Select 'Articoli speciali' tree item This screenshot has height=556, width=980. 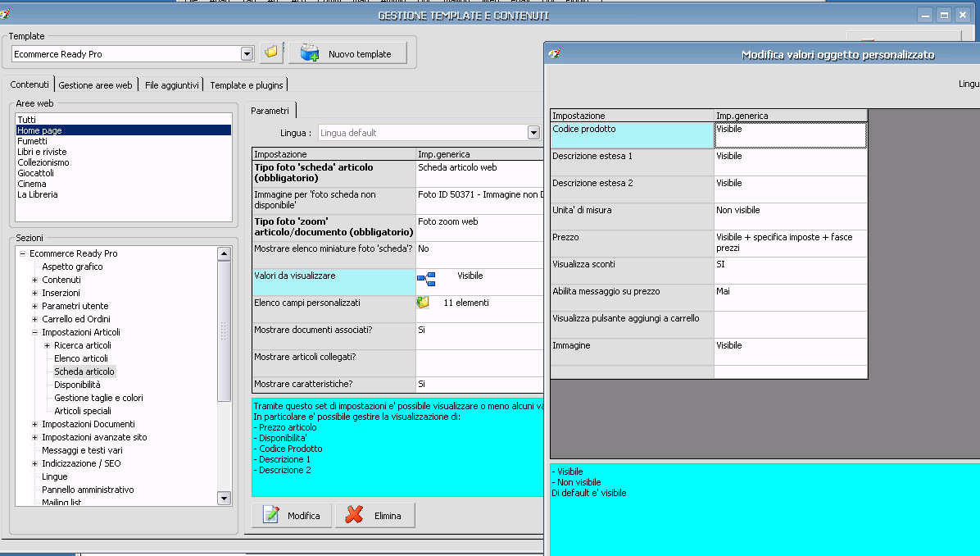click(83, 411)
